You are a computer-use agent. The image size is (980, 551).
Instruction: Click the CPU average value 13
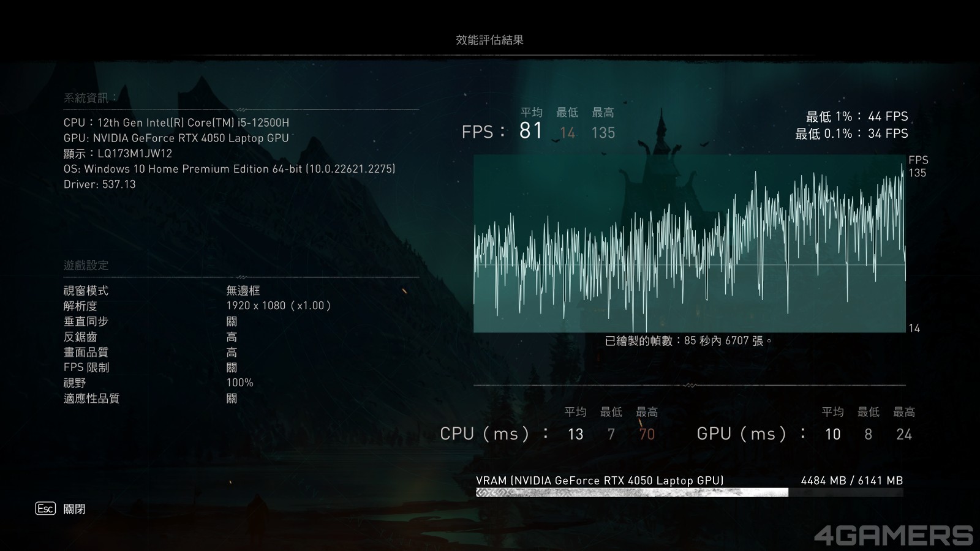(575, 434)
